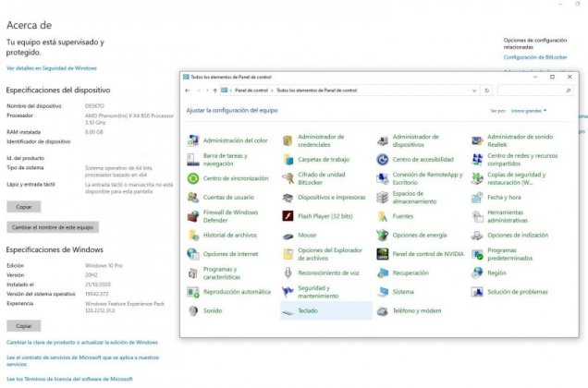
Task: Open Recuperación icon
Action: pos(383,273)
